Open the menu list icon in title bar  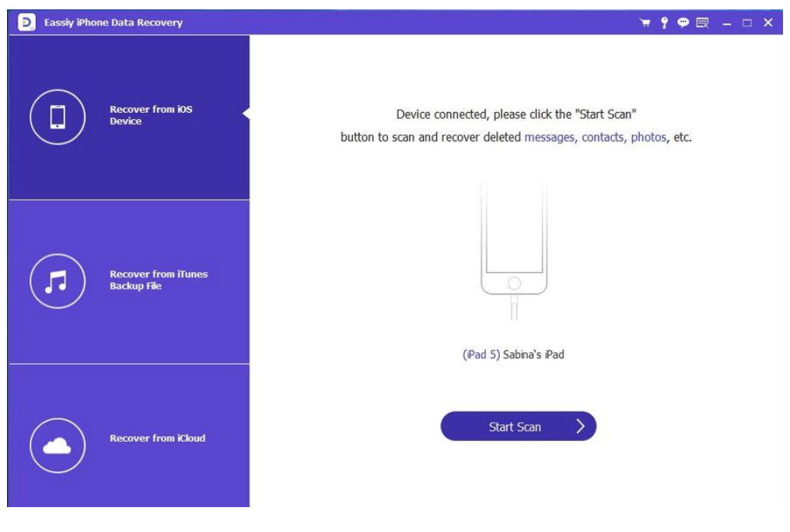(702, 23)
